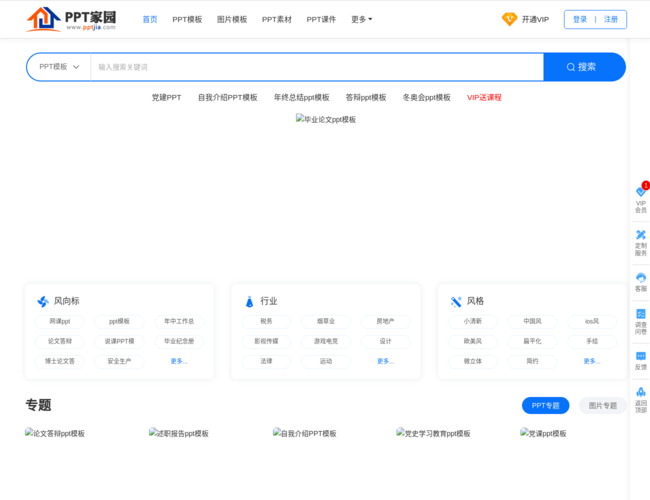Click the red VIP送课程 link
The height and width of the screenshot is (500, 650).
pos(484,97)
